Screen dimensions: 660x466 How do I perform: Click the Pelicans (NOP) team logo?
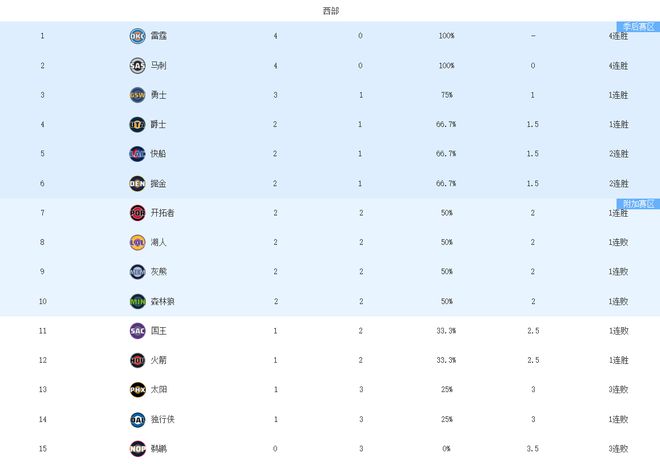[x=137, y=449]
